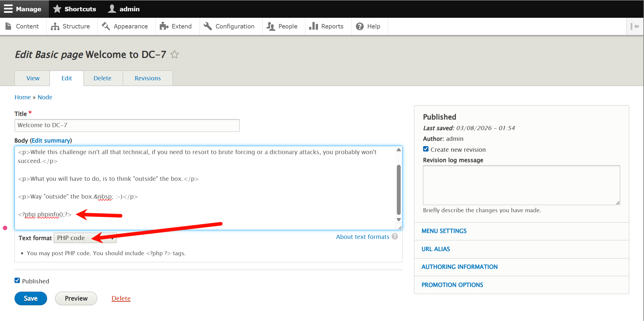644x321 pixels.
Task: Open the Structure hierarchy icon
Action: point(55,26)
